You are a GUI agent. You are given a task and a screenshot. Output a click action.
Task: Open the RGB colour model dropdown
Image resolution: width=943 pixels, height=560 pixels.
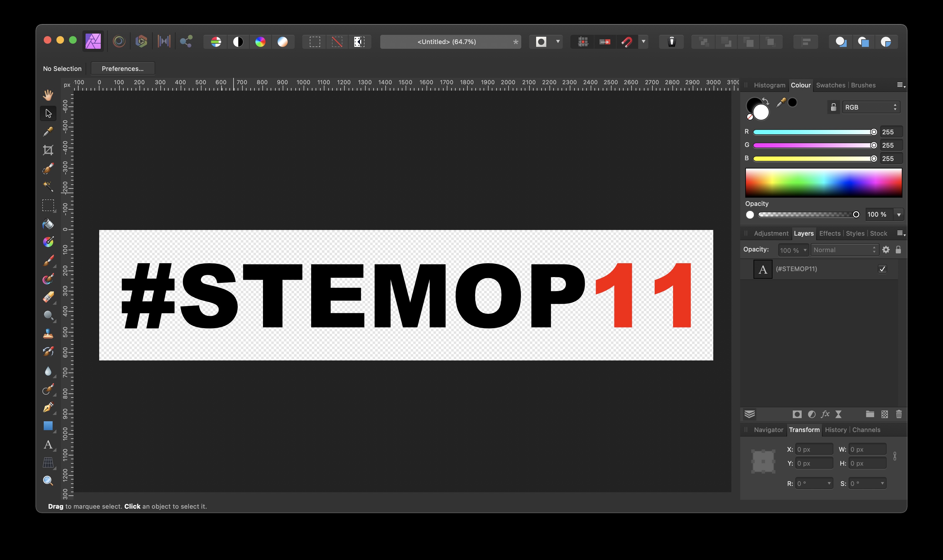coord(871,107)
